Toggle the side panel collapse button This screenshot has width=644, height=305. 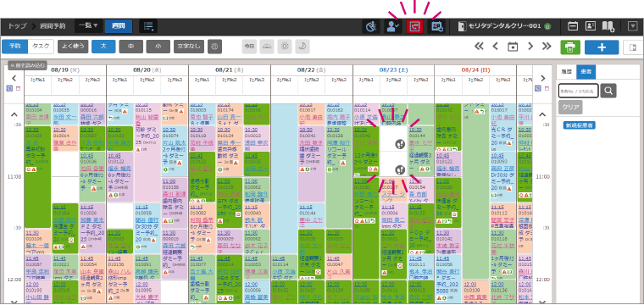coord(633,47)
